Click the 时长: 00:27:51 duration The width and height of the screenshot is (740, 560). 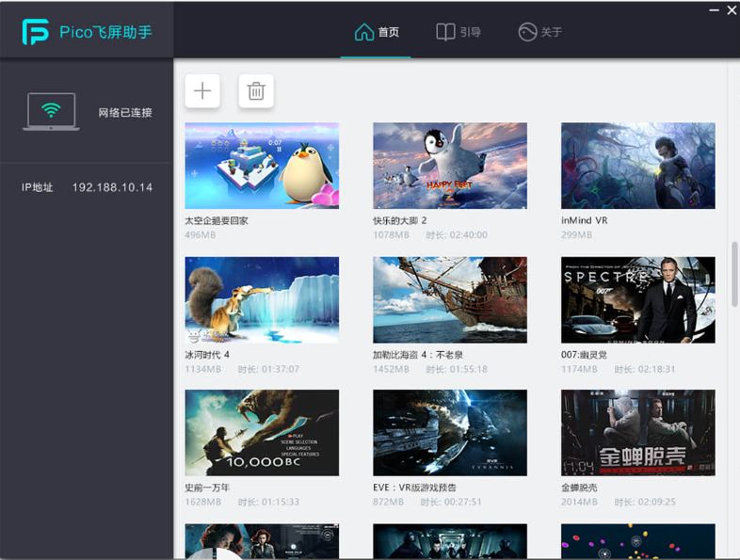451,502
